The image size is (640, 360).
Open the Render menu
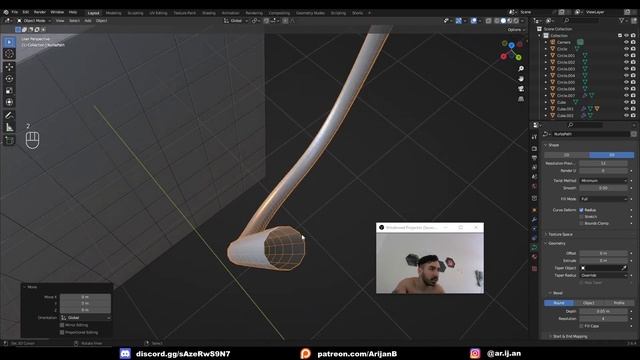coord(40,12)
